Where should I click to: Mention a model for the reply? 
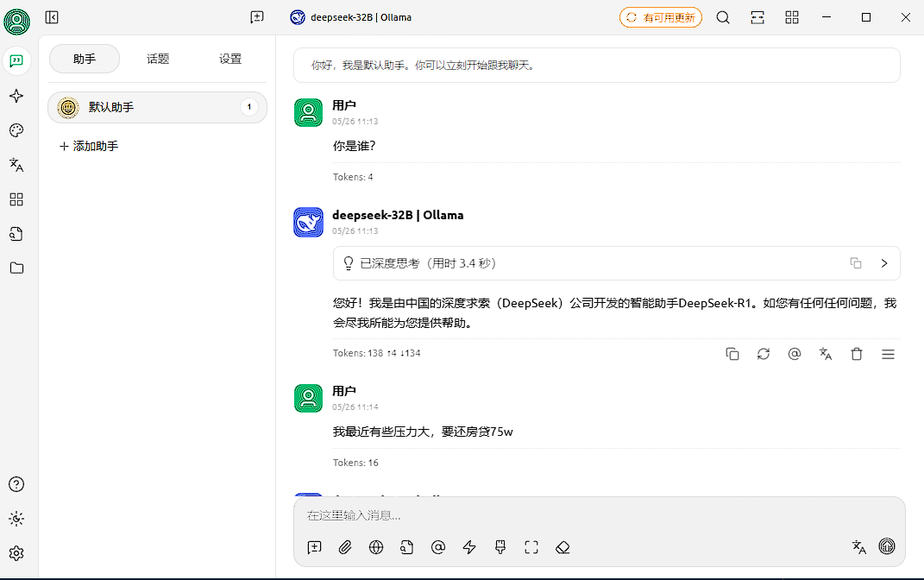coord(795,354)
